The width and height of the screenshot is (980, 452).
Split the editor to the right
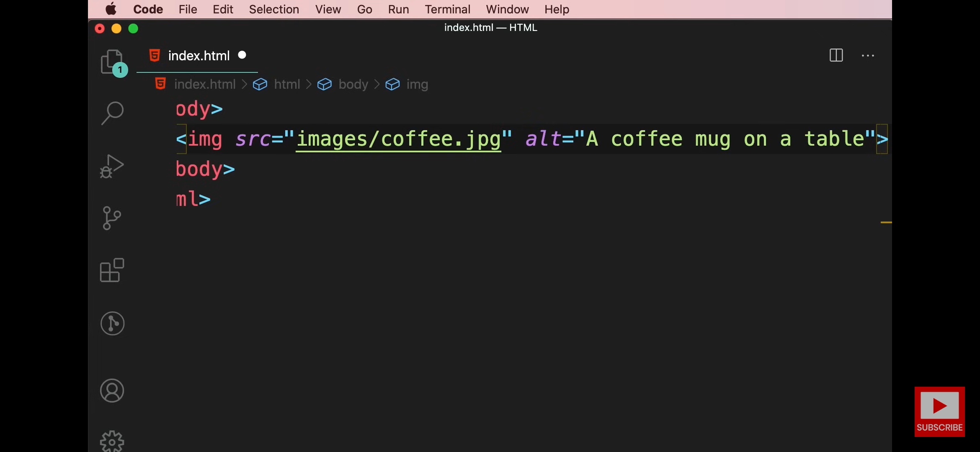tap(836, 55)
